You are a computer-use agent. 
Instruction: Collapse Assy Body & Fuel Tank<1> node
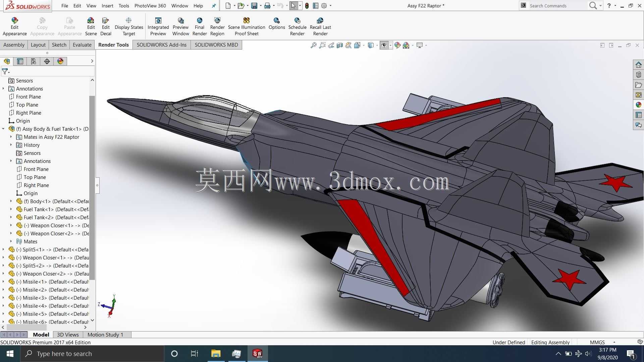tap(3, 129)
